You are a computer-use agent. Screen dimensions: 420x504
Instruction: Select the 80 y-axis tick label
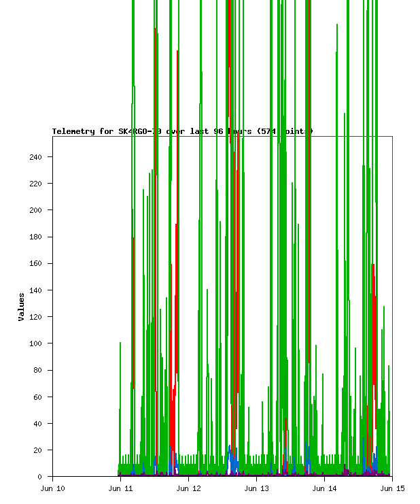point(38,370)
